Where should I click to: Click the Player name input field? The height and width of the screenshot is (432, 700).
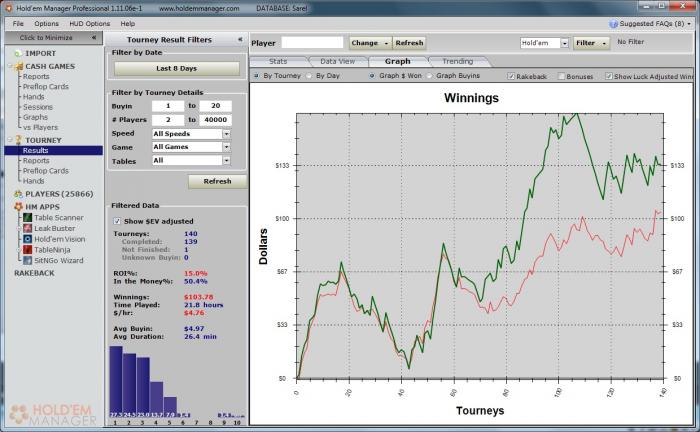312,42
